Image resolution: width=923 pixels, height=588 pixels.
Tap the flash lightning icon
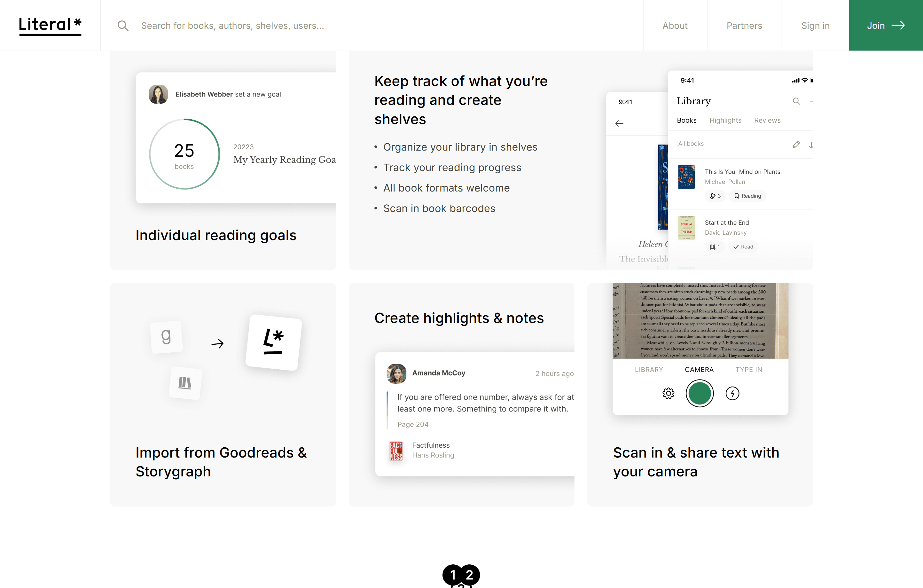[732, 393]
